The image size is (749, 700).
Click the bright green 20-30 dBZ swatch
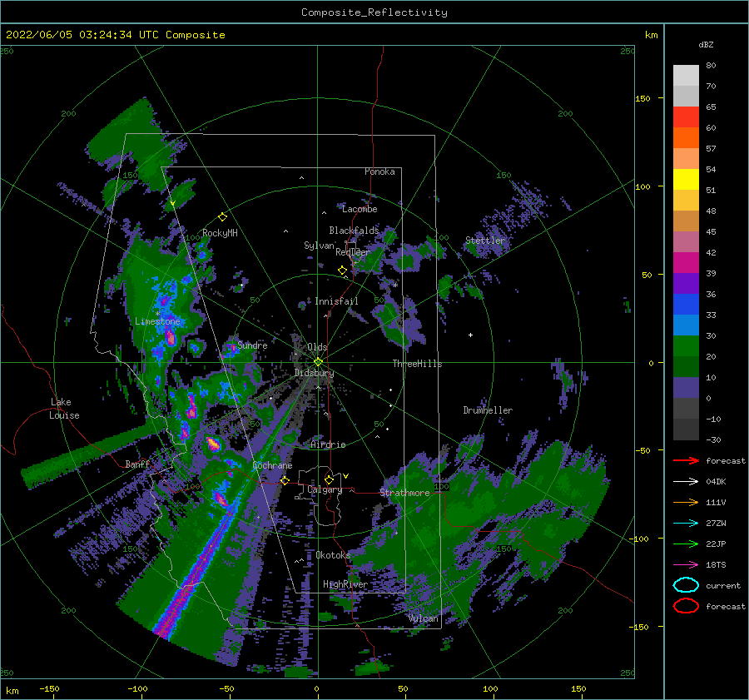click(686, 346)
